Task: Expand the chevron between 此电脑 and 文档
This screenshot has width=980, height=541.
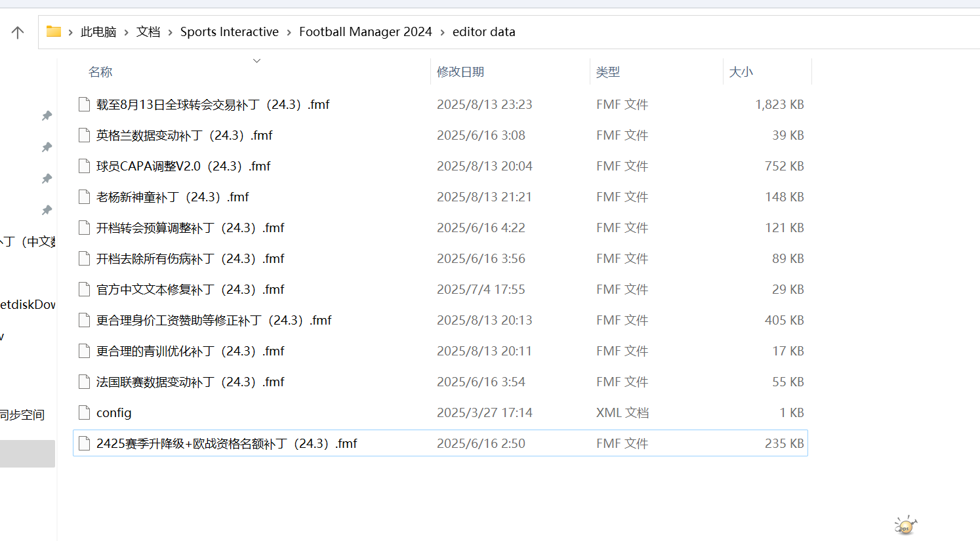Action: (x=127, y=32)
